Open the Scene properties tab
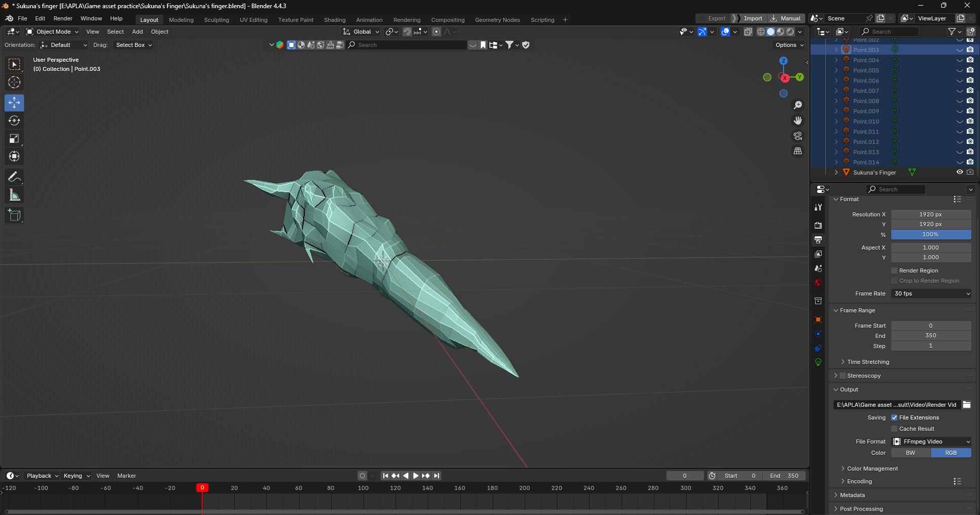The height and width of the screenshot is (515, 980). (x=818, y=268)
